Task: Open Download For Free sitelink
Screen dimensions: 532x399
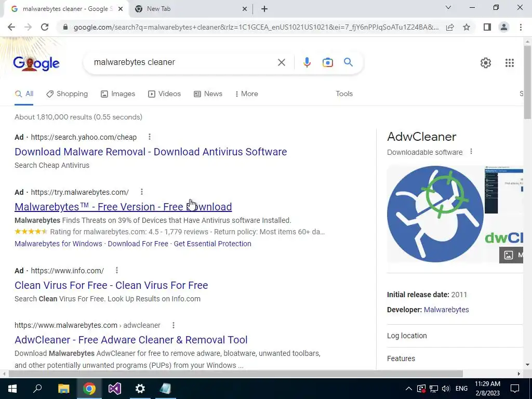Action: [x=138, y=244]
